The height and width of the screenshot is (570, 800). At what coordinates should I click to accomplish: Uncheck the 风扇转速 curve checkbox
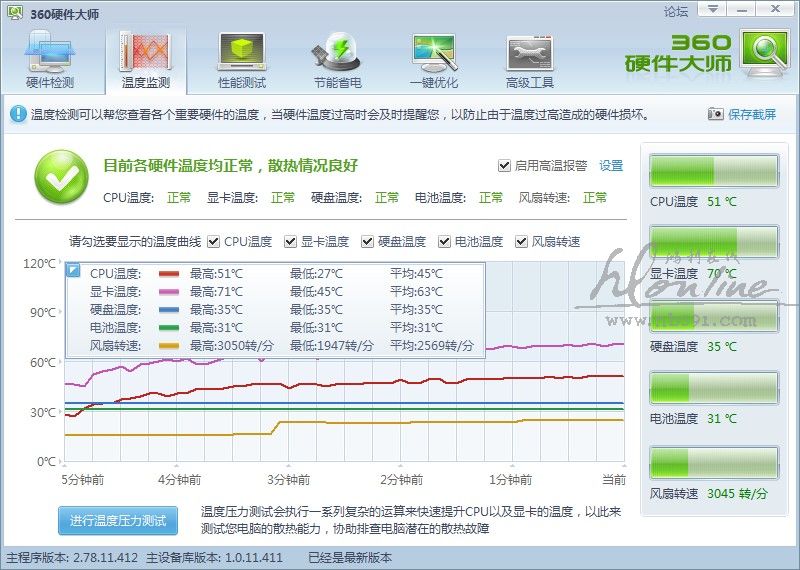(x=522, y=242)
